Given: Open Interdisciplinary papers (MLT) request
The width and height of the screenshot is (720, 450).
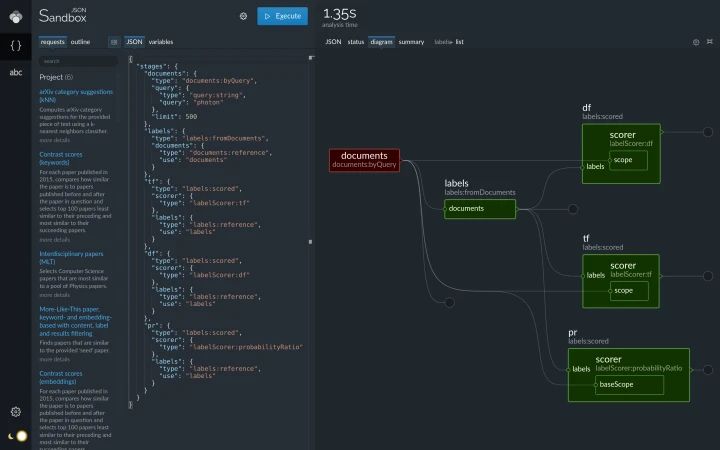Looking at the screenshot, I should 71,258.
